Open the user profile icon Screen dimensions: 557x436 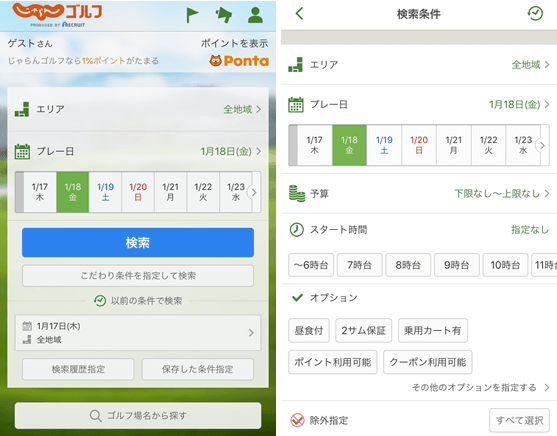pos(255,15)
